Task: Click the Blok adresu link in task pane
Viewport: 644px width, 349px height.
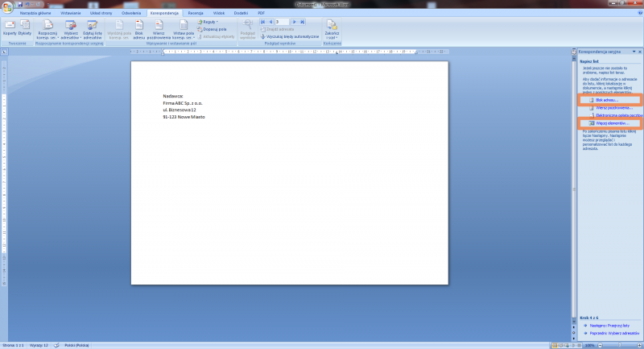Action: (x=608, y=99)
